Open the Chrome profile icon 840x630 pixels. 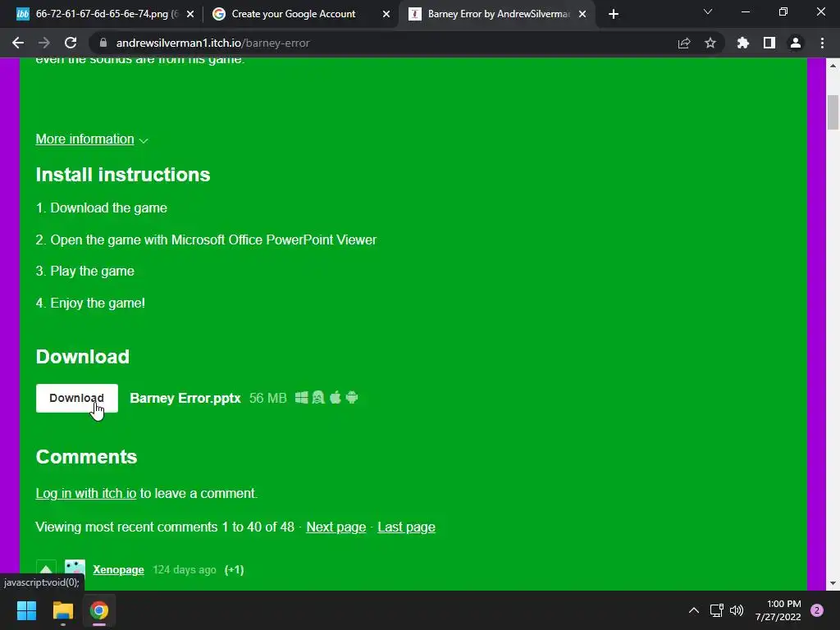pos(795,43)
